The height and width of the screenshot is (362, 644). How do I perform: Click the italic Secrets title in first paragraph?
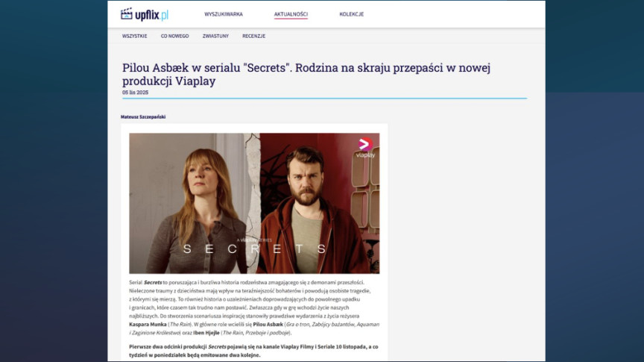click(x=153, y=282)
